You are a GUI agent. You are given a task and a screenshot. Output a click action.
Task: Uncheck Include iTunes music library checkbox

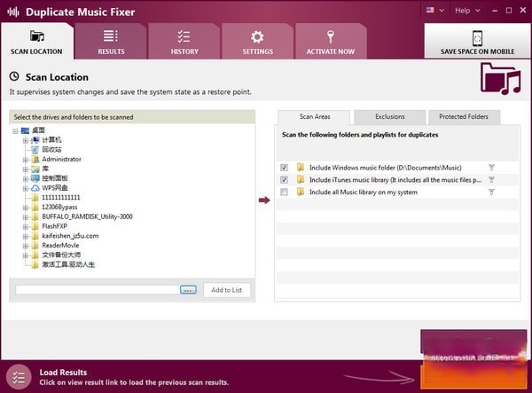[x=284, y=180]
